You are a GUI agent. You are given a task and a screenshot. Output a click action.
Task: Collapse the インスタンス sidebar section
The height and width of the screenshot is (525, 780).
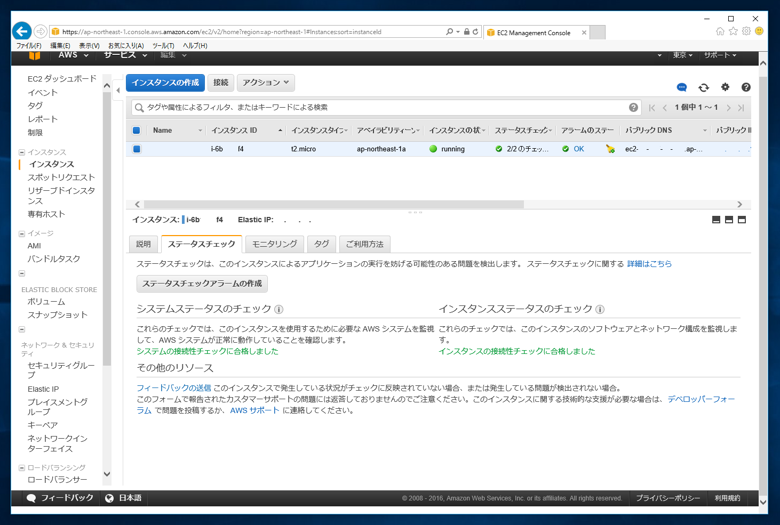tap(21, 152)
